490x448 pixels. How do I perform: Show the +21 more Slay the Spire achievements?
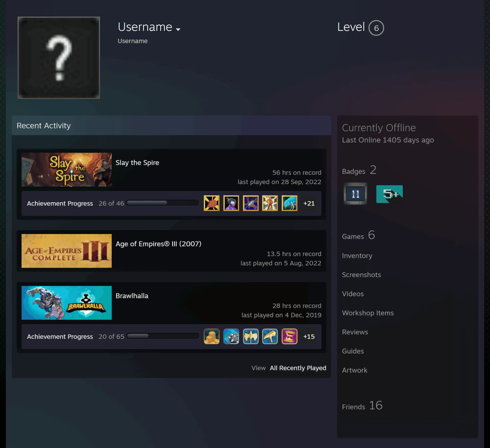click(x=309, y=203)
